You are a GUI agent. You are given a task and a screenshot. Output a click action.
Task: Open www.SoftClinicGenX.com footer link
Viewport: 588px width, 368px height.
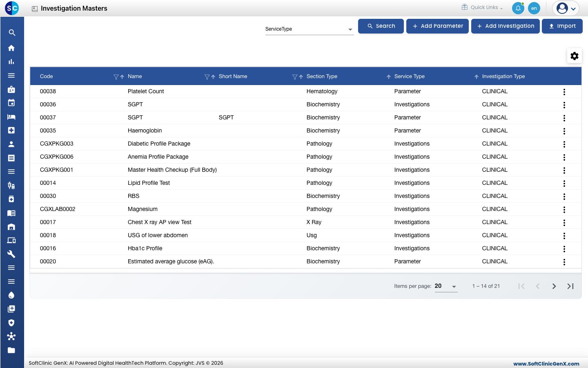[x=546, y=364]
